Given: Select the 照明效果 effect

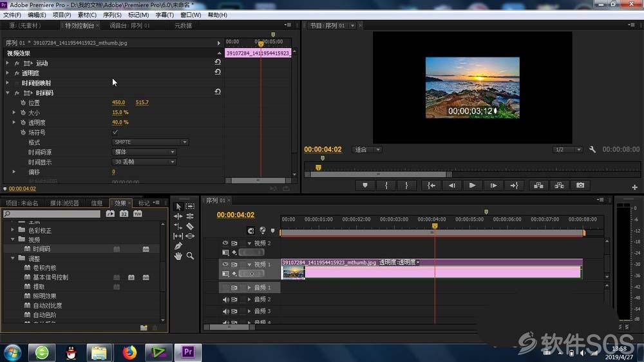Looking at the screenshot, I should tap(44, 296).
